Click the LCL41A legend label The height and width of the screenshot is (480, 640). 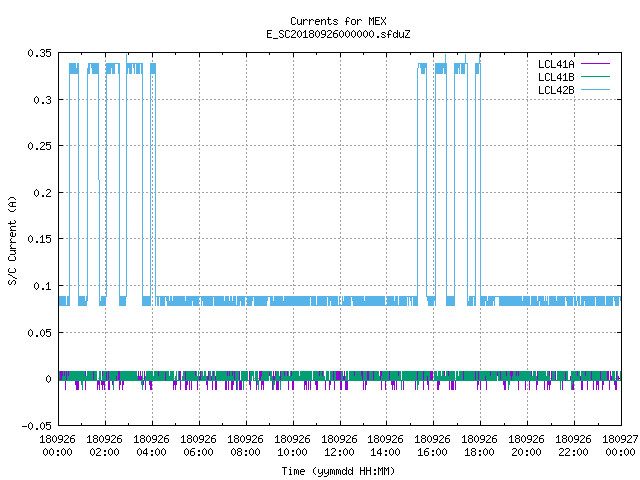point(556,64)
